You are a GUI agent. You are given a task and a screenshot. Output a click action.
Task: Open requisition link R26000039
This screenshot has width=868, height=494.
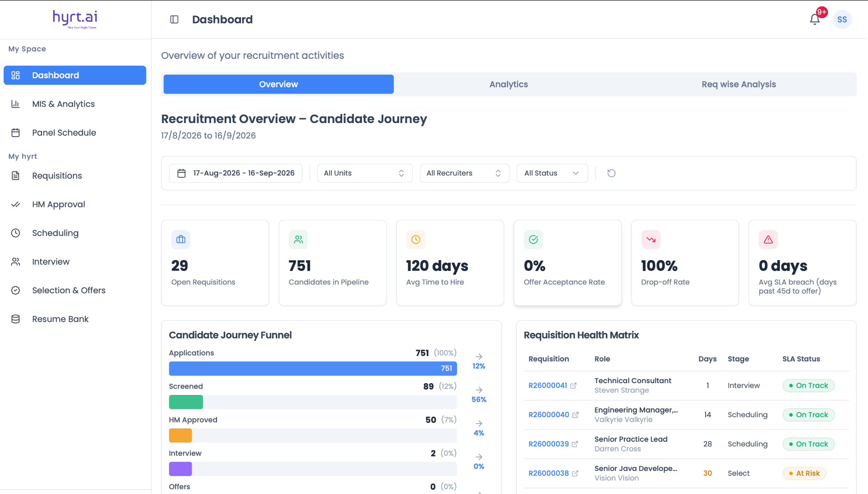548,444
